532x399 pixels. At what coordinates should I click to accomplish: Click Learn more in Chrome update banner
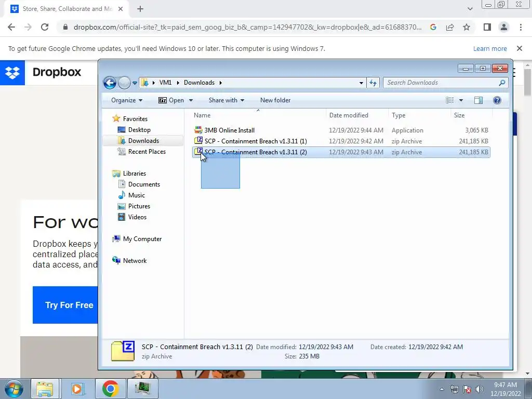[490, 48]
